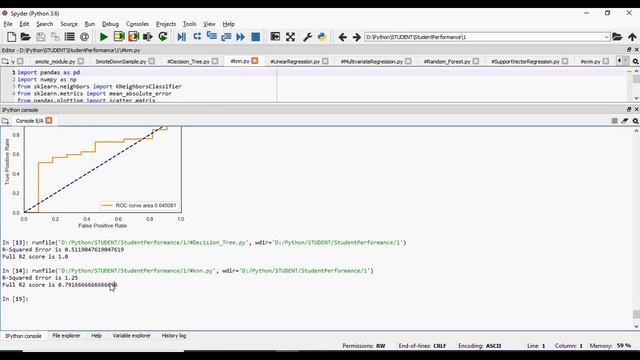Toggle fullscreen mode icon
The image size is (640, 360).
tap(290, 37)
